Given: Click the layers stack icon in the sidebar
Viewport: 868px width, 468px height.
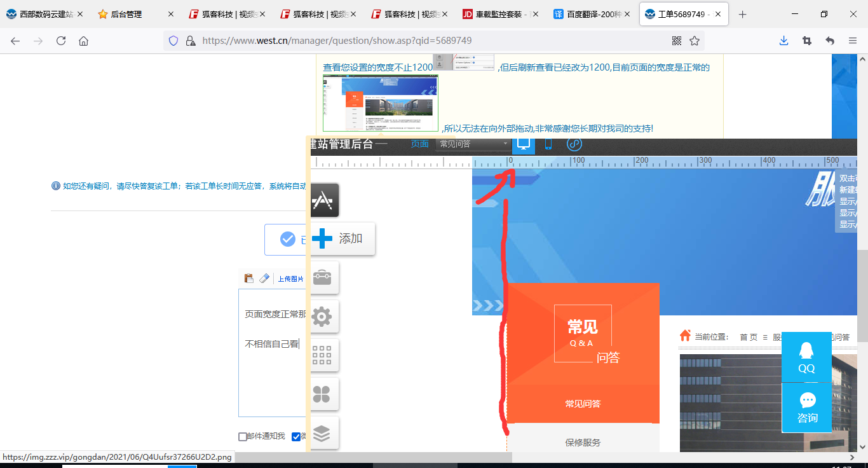Looking at the screenshot, I should [322, 433].
